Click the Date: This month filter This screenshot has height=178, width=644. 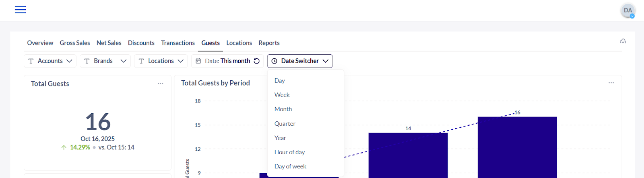click(227, 61)
